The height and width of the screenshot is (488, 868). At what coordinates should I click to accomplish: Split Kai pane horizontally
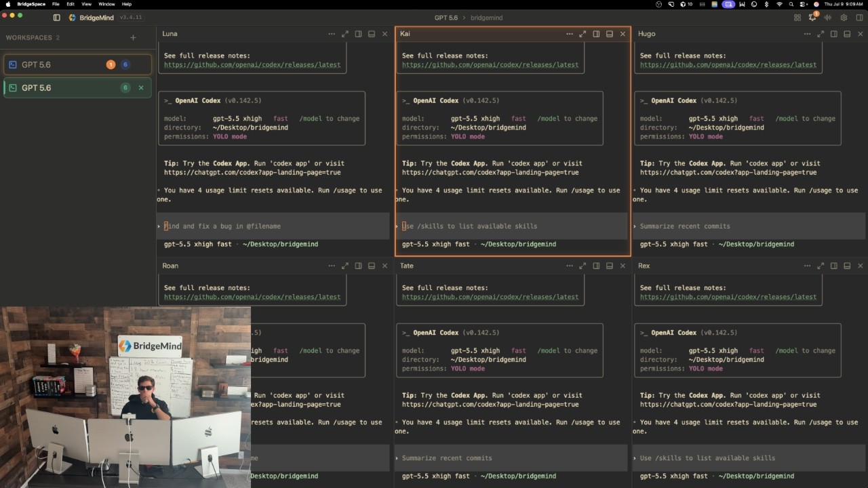610,34
